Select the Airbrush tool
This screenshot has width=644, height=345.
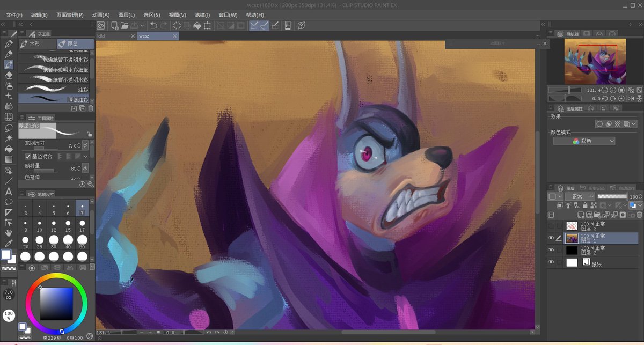coord(9,85)
